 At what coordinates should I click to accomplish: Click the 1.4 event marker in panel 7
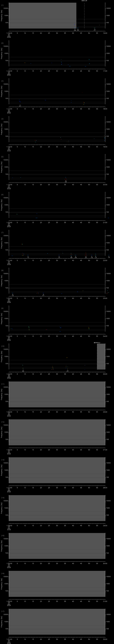point(28,257)
